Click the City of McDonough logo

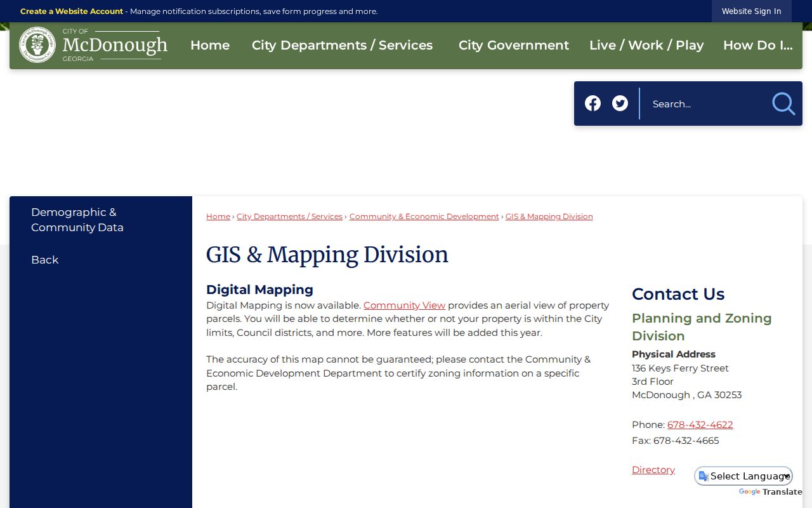pos(93,45)
